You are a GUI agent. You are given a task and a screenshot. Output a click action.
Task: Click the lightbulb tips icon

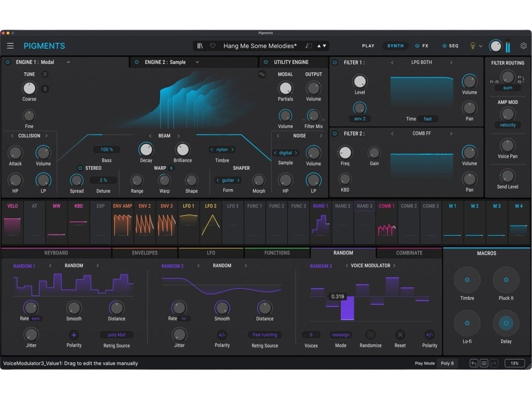click(x=473, y=46)
